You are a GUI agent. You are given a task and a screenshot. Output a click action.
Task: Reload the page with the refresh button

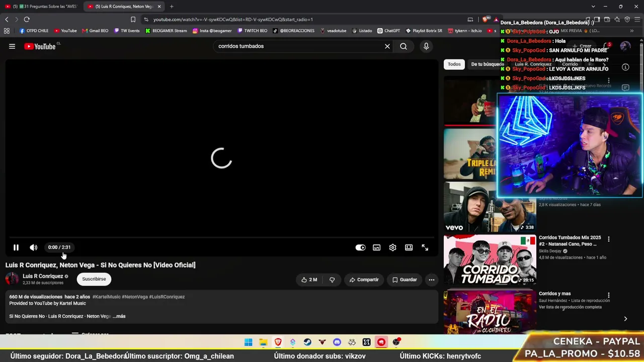(x=27, y=20)
